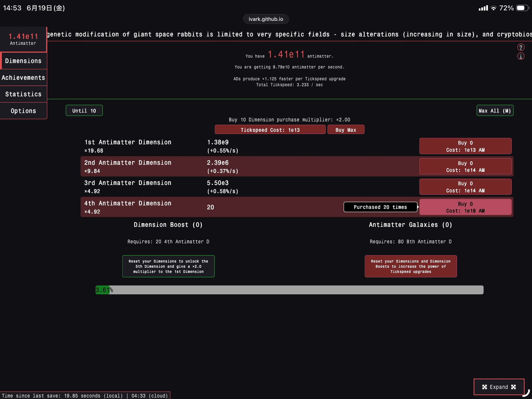Open the Statistics tab
Viewport: 532px width, 399px height.
point(23,94)
